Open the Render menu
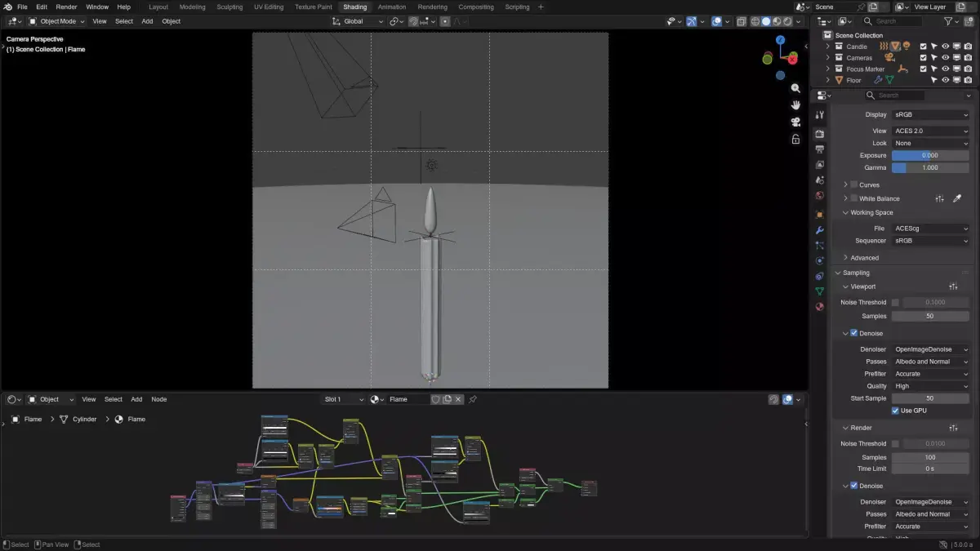The image size is (980, 551). 66,7
